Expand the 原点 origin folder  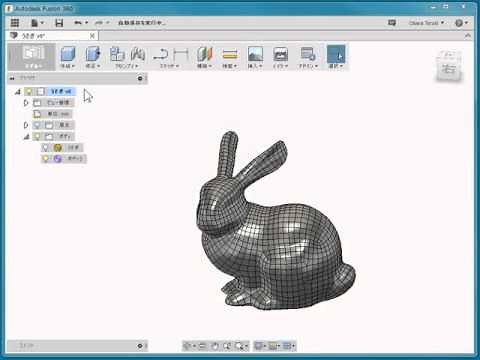(x=26, y=125)
